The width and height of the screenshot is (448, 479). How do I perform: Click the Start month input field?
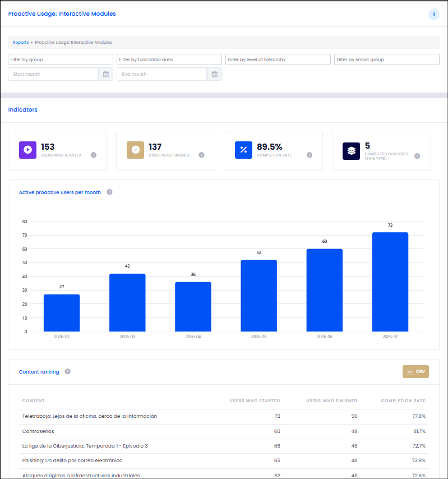(x=53, y=74)
